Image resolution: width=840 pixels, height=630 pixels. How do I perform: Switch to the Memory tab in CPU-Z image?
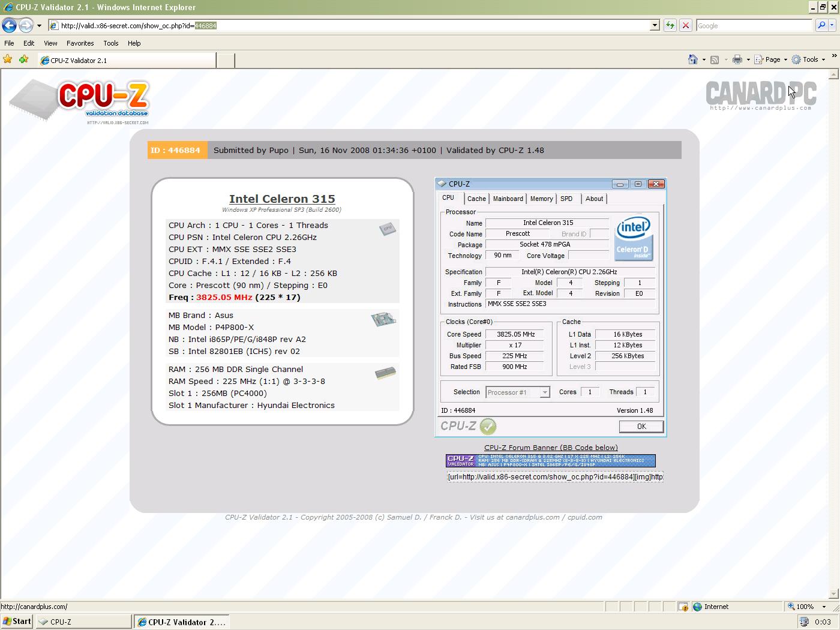(x=541, y=199)
